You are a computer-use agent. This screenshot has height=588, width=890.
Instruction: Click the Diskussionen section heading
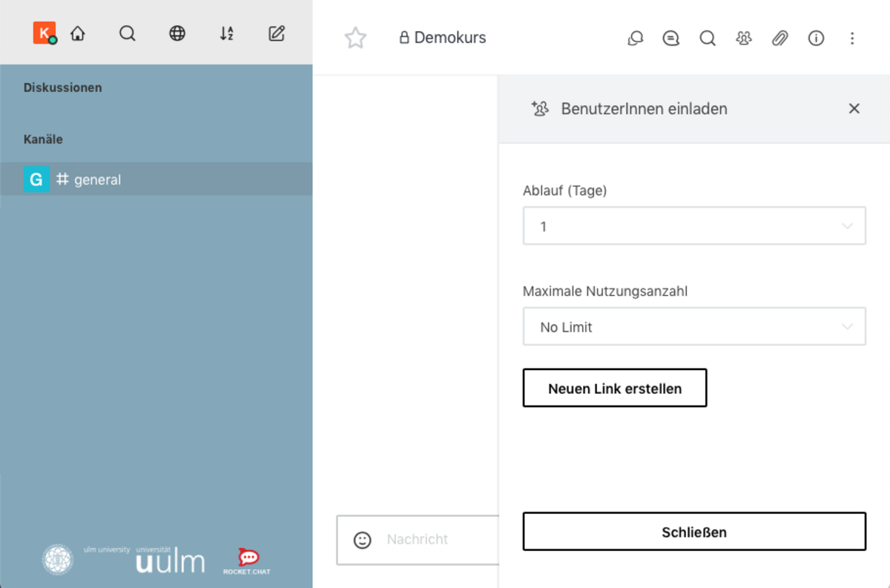63,87
